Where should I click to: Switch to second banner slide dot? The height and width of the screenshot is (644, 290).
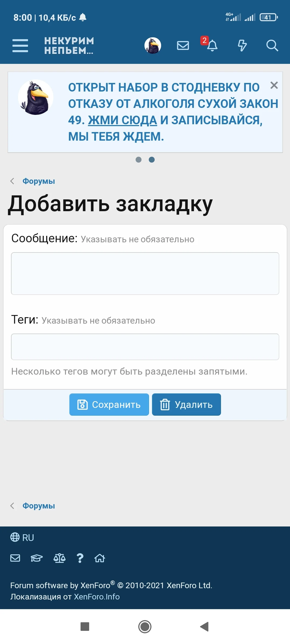[152, 160]
